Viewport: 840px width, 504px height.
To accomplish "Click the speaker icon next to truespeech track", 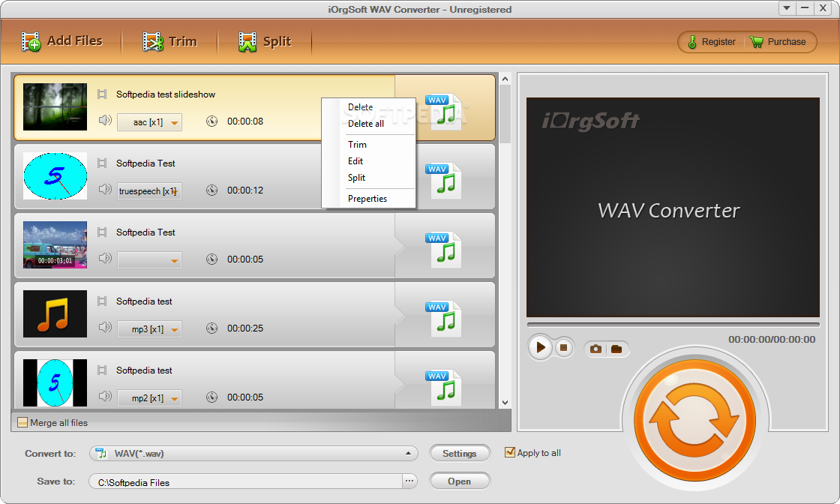I will [105, 189].
